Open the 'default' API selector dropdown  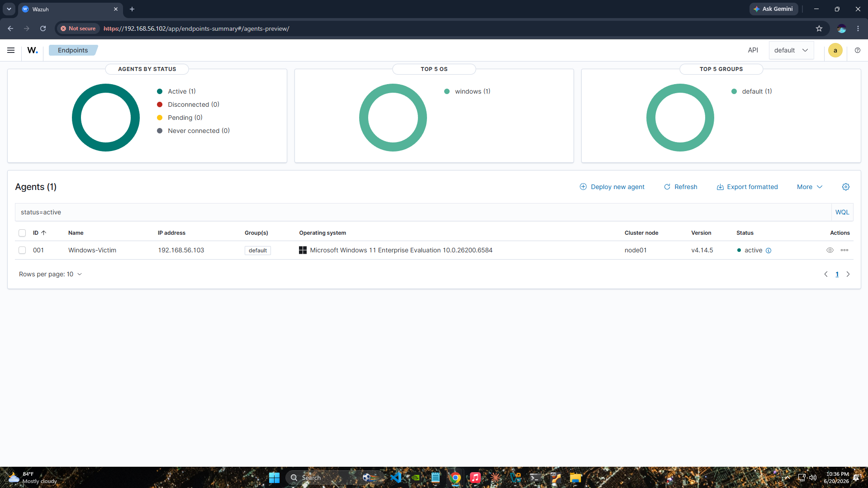tap(791, 50)
